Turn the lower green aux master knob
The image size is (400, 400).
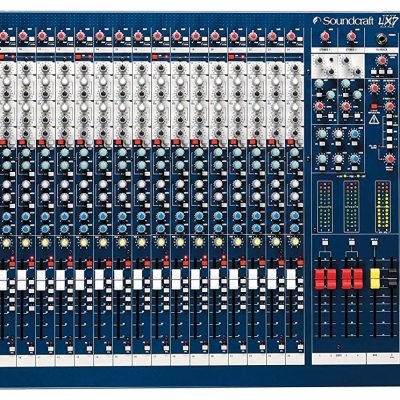pos(322,159)
